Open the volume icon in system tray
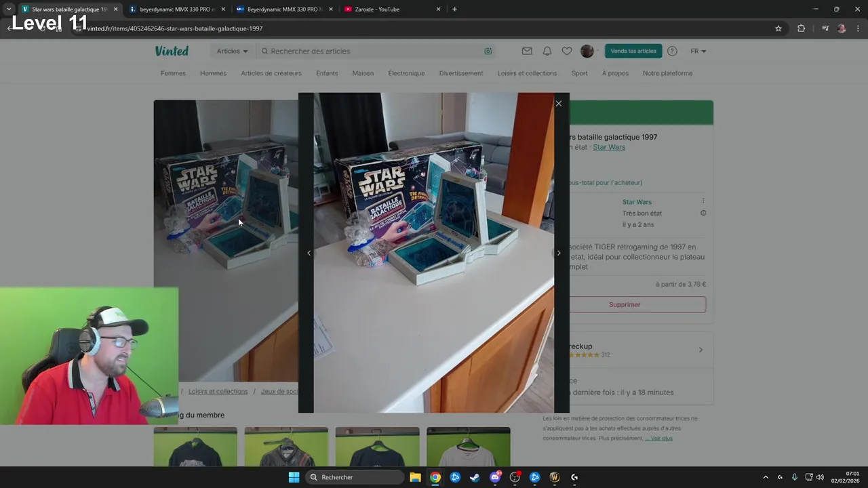Viewport: 868px width, 488px height. (x=820, y=477)
